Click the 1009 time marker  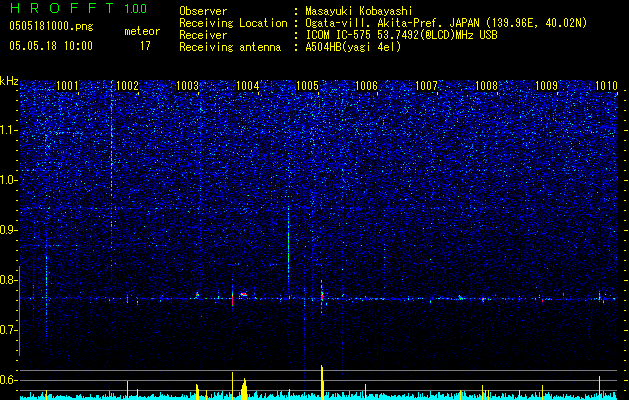click(546, 85)
